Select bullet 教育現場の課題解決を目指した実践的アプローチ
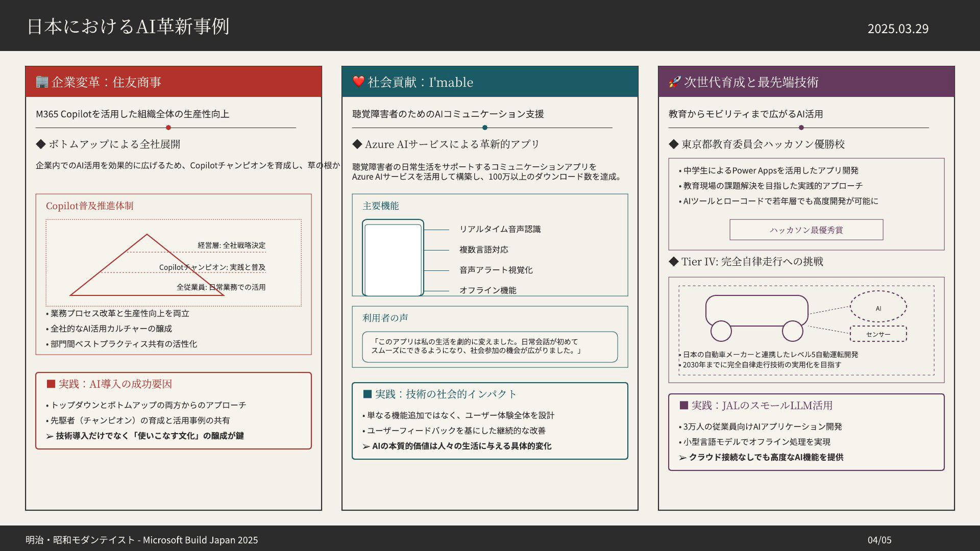The width and height of the screenshot is (980, 551). coord(771,186)
